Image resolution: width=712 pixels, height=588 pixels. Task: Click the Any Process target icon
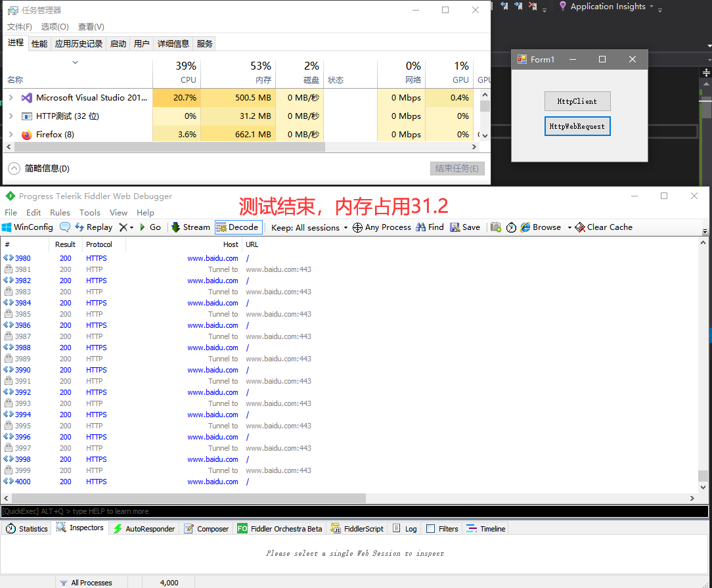point(358,227)
